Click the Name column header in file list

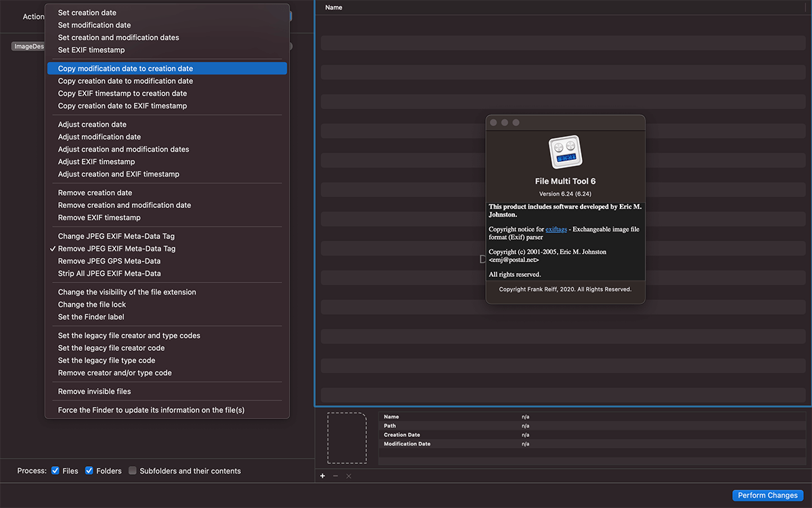click(334, 7)
